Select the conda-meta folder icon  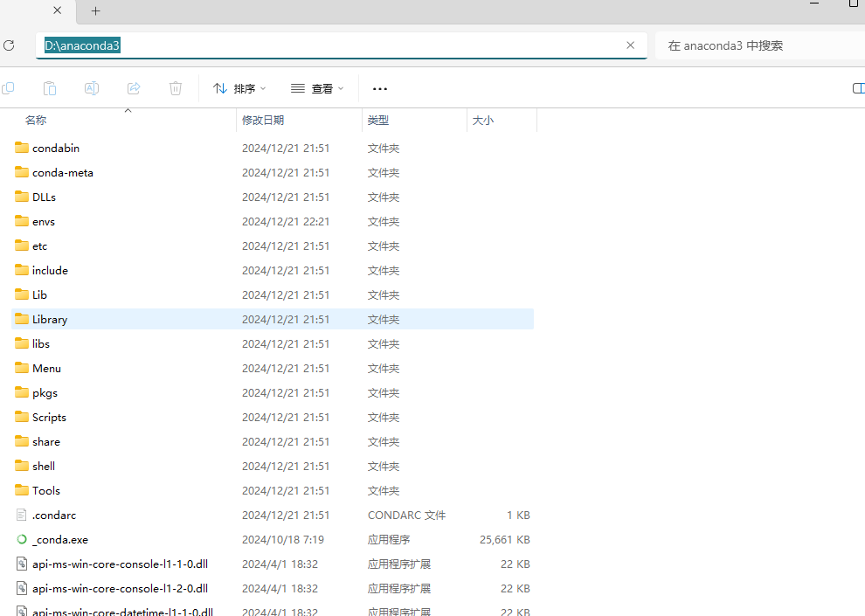22,172
